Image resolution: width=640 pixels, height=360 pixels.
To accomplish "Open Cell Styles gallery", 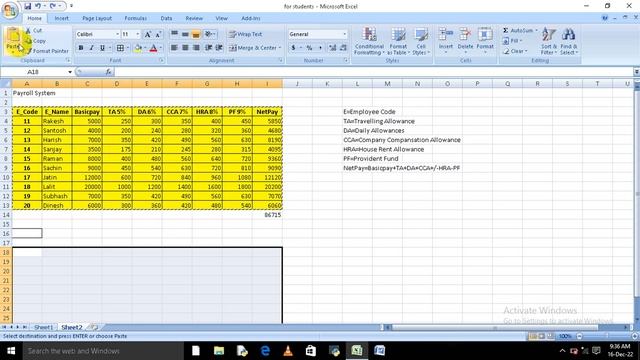I will 421,41.
